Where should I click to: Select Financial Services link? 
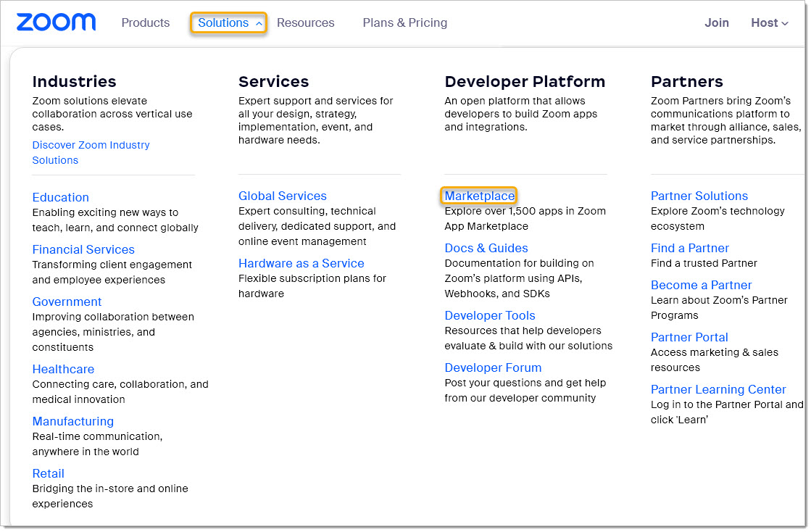[x=83, y=249]
